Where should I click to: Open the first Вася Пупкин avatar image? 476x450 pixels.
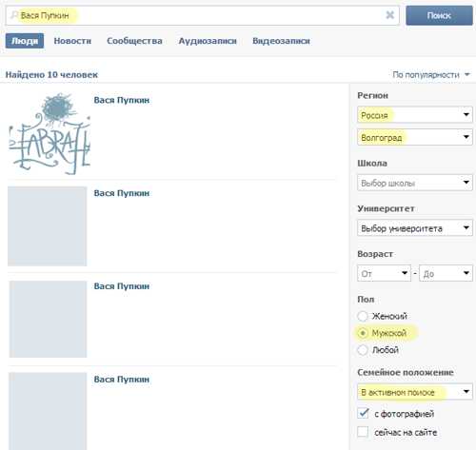tap(50, 133)
